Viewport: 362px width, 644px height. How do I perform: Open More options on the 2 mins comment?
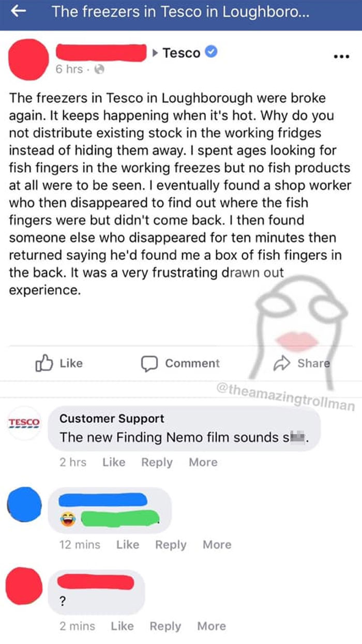[211, 626]
